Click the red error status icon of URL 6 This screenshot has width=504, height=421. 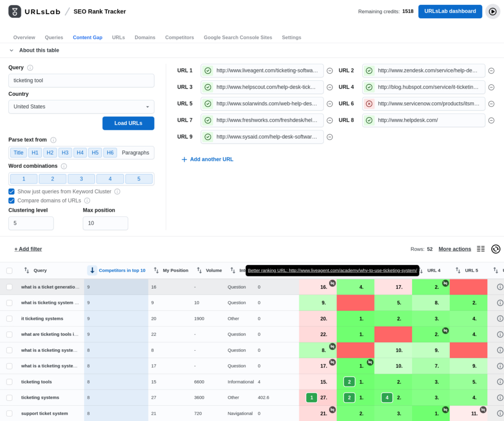click(x=369, y=104)
